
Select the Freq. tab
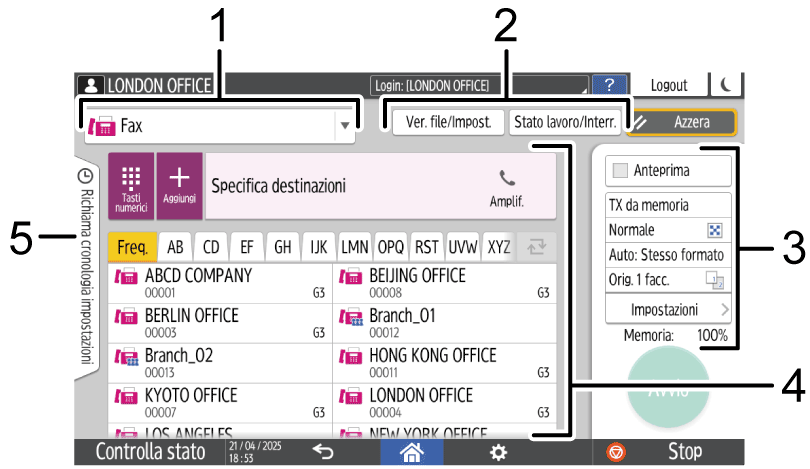[x=132, y=247]
